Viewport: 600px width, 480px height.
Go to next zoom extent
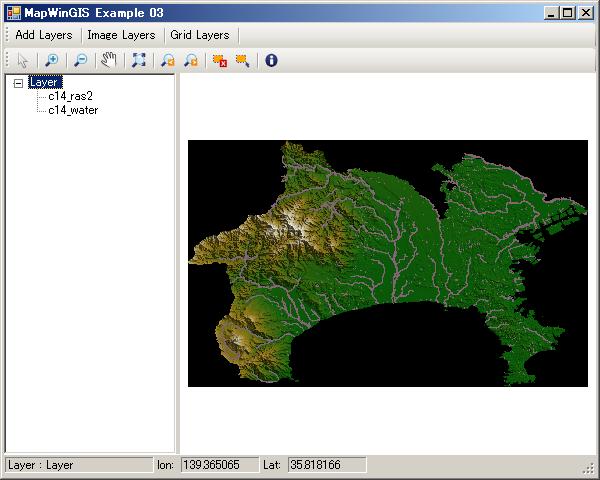[x=190, y=60]
